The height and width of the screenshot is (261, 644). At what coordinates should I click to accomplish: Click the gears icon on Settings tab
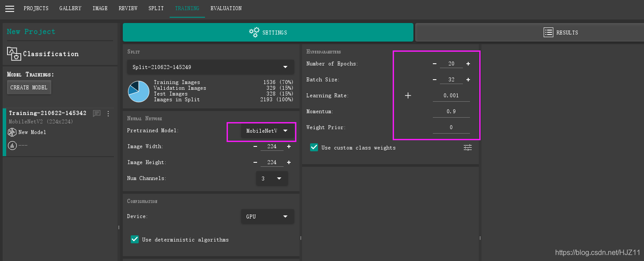254,32
